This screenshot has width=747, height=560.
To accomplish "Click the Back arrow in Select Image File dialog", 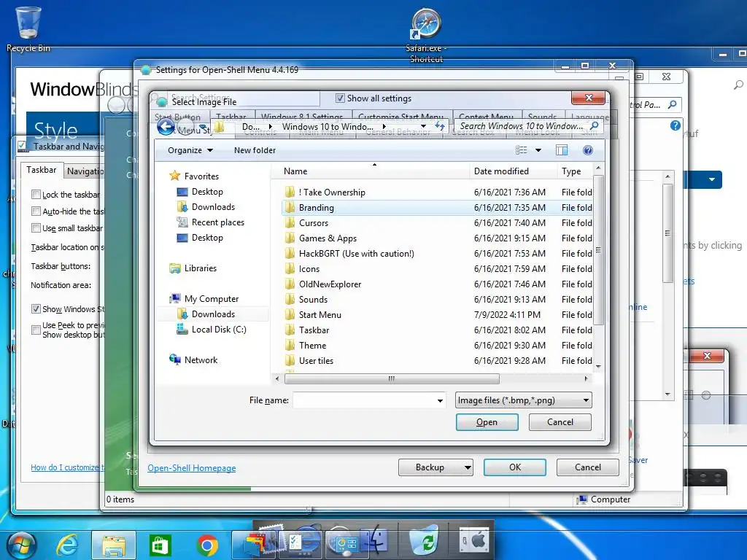I will click(166, 127).
